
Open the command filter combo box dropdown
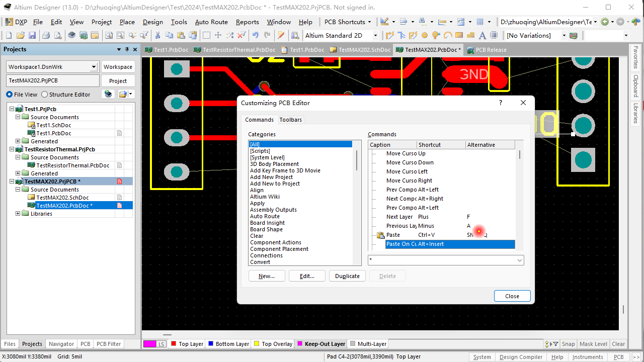(x=520, y=260)
